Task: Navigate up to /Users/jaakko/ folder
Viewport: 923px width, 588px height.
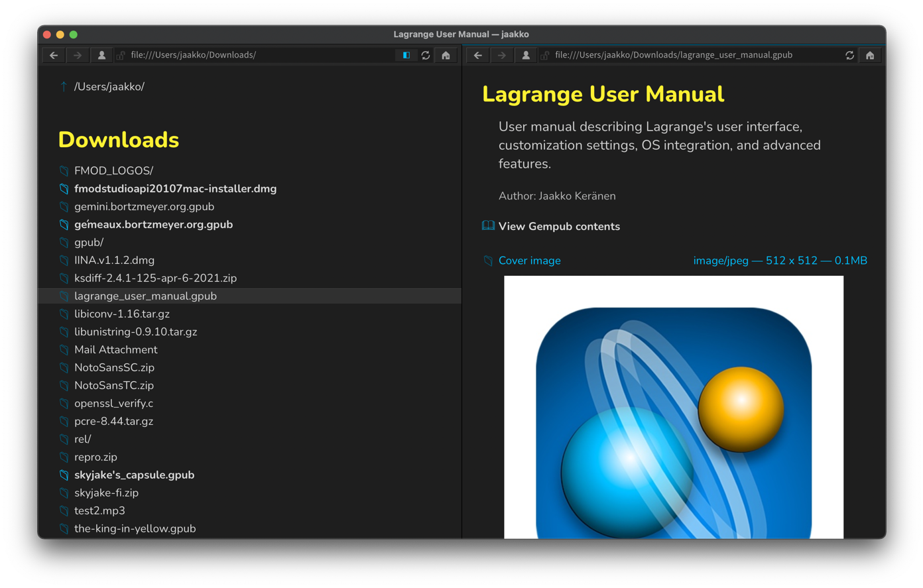Action: [109, 87]
